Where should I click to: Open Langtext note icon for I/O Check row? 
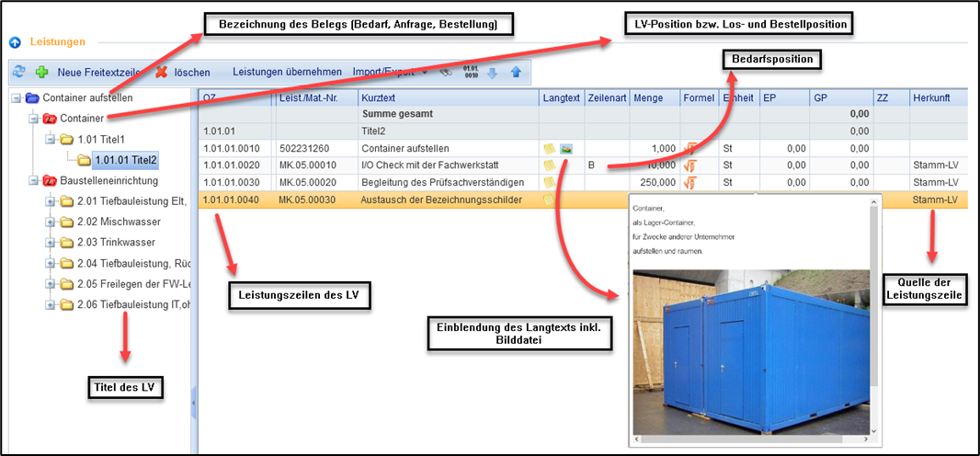coord(549,165)
